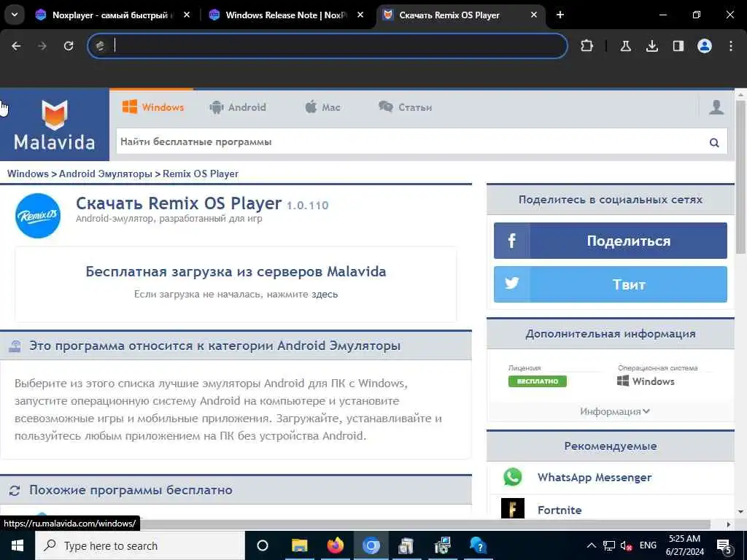The height and width of the screenshot is (560, 747).
Task: Open a new browser tab
Action: [x=560, y=15]
